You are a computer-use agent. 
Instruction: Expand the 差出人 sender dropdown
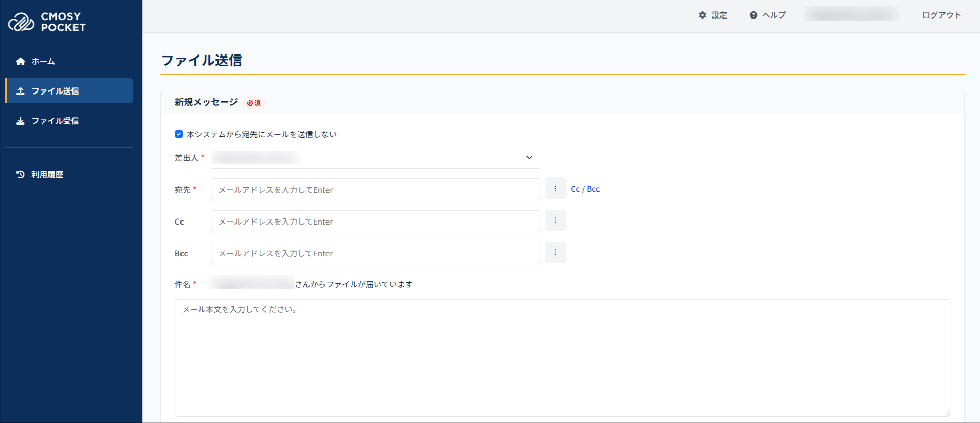529,158
